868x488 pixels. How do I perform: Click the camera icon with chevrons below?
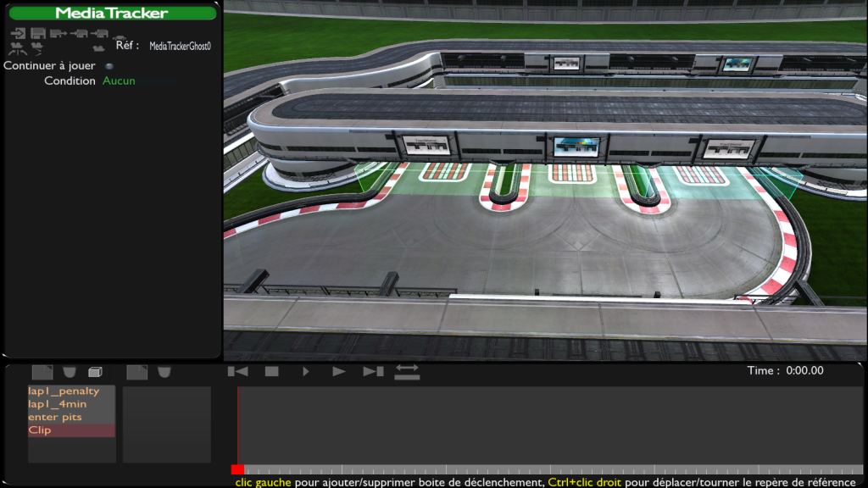point(37,48)
